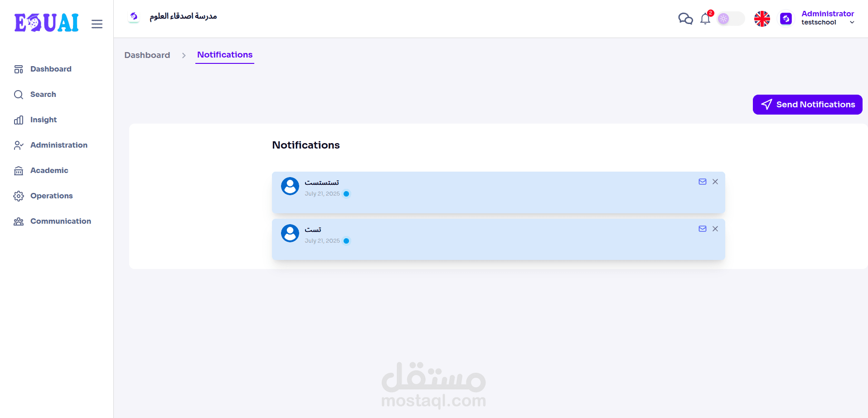This screenshot has height=418, width=868.
Task: Dismiss the second notification
Action: 715,229
